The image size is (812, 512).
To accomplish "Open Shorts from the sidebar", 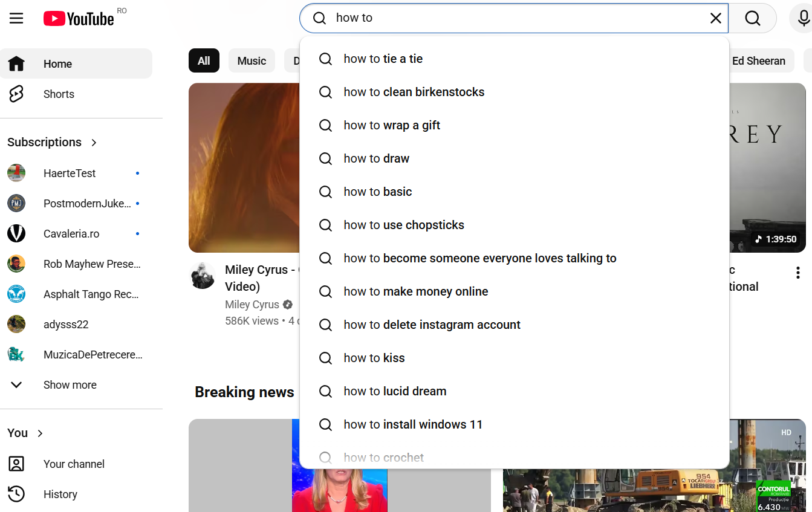I will tap(76, 94).
